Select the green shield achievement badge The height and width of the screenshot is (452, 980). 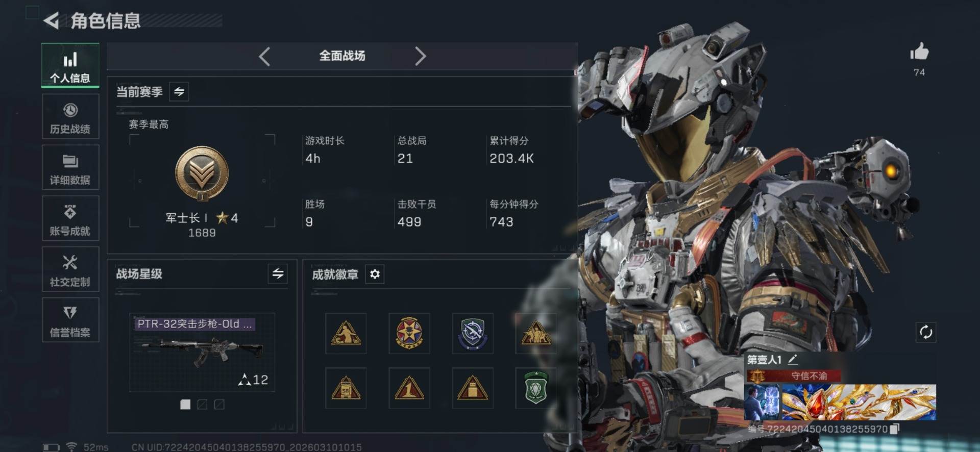(535, 388)
